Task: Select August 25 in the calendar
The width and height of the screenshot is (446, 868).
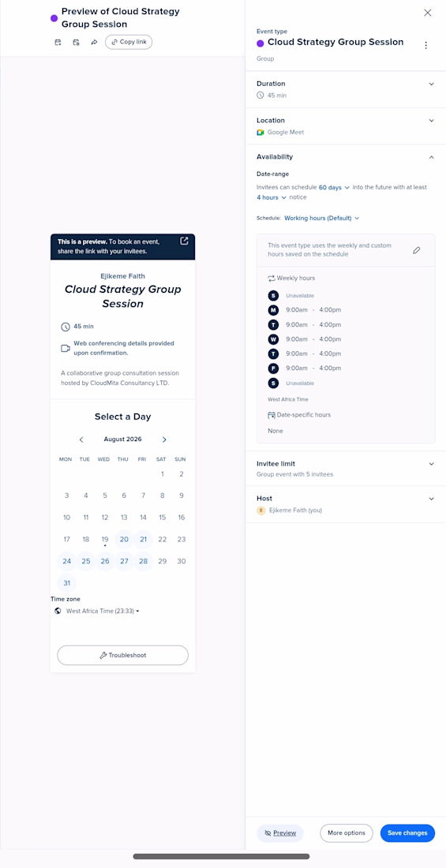Action: 86,561
